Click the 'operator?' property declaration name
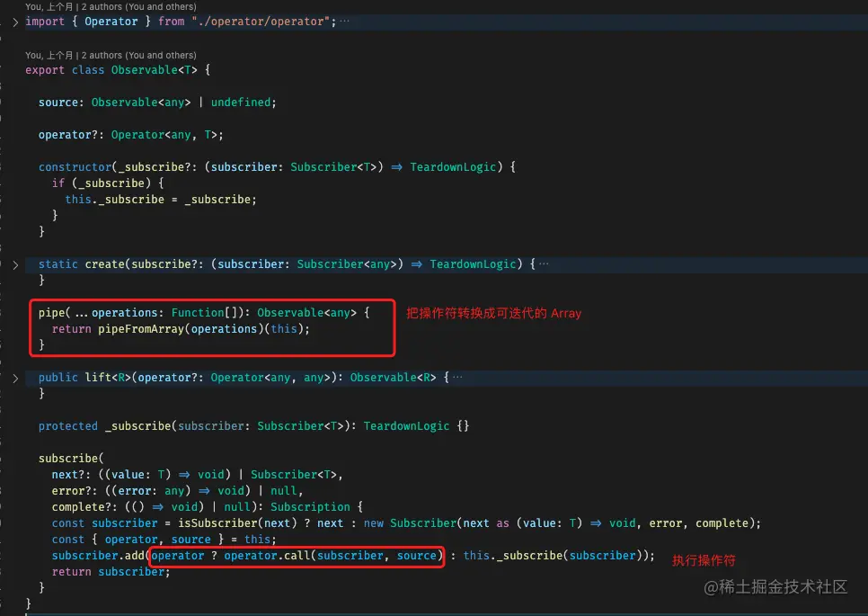The height and width of the screenshot is (616, 868). tap(68, 135)
